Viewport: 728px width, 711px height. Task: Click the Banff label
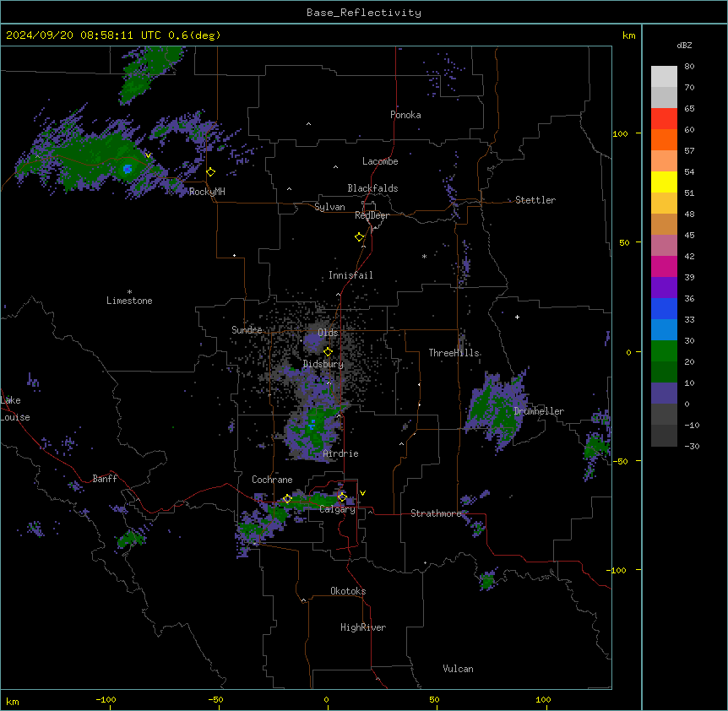[x=105, y=479]
